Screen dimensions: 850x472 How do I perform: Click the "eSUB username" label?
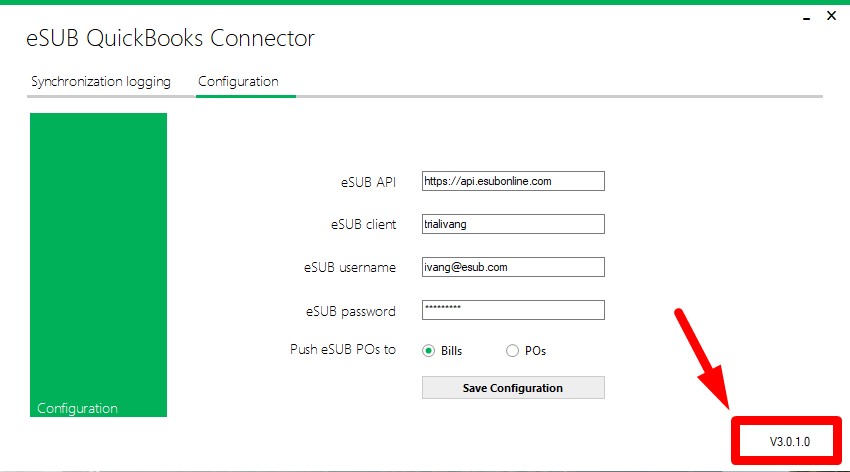pos(350,268)
